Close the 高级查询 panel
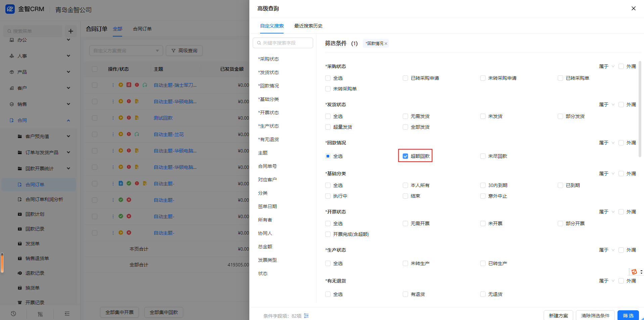 [633, 8]
